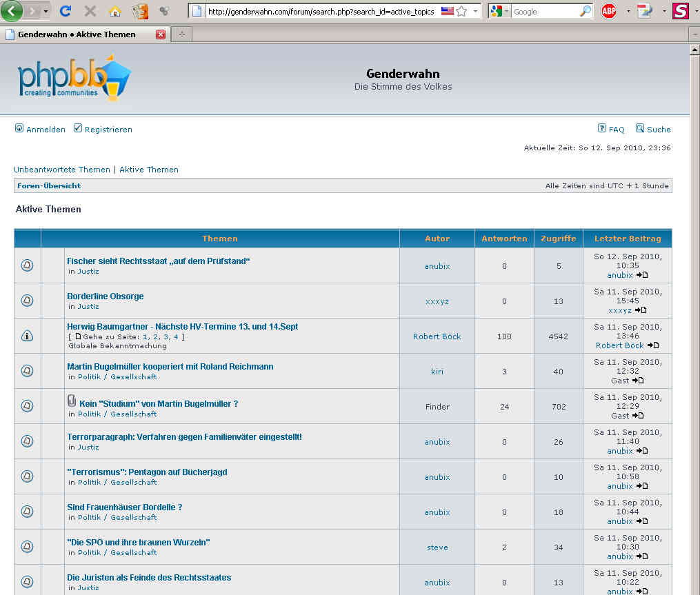
Task: Open the history dropdown next to forward button
Action: click(x=46, y=12)
